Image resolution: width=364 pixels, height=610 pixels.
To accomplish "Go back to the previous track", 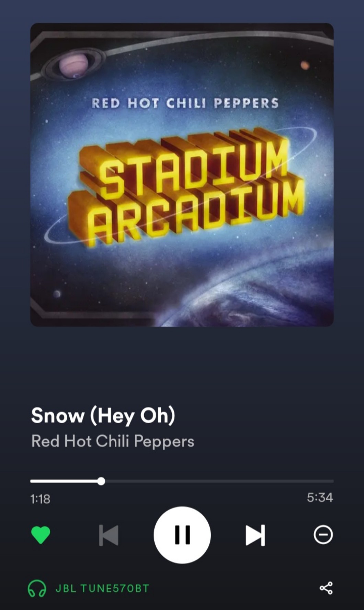I will pos(109,535).
